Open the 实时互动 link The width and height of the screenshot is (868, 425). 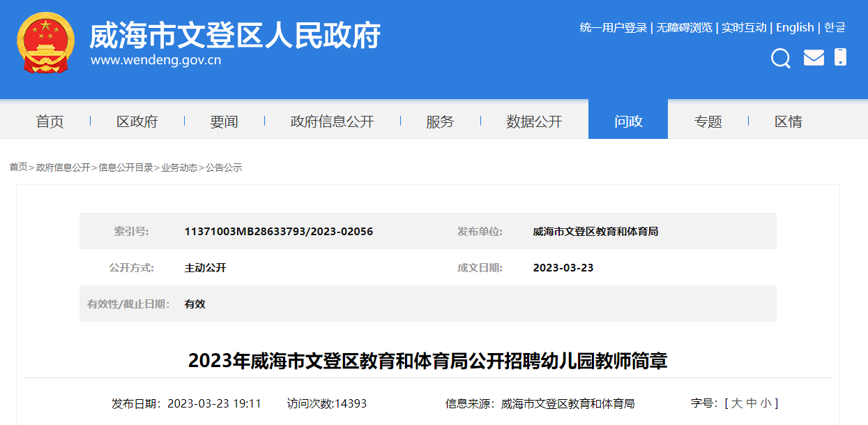(x=744, y=28)
